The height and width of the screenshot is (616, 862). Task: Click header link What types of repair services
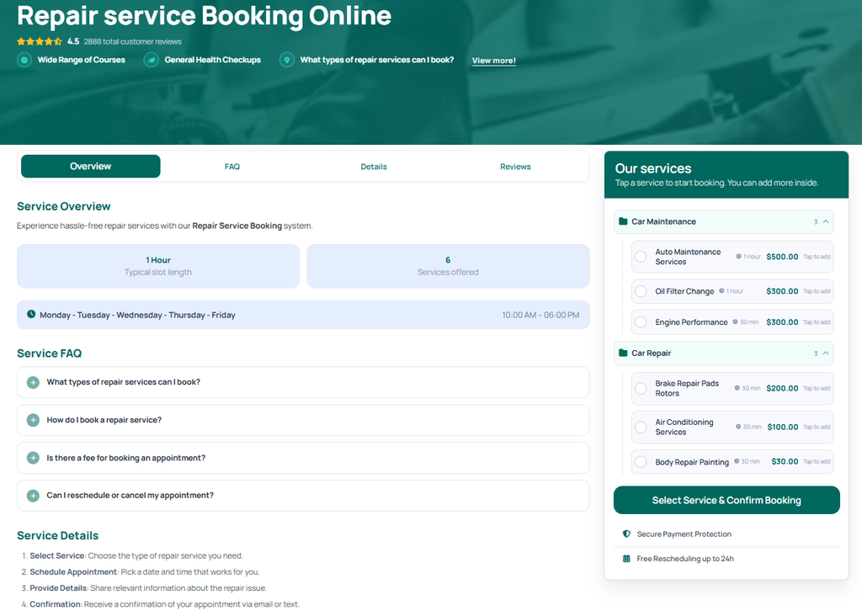pos(376,60)
